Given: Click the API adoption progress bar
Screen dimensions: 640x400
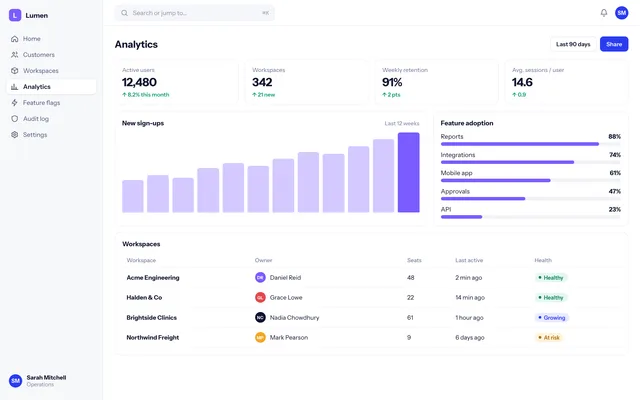Looking at the screenshot, I should pyautogui.click(x=531, y=217).
